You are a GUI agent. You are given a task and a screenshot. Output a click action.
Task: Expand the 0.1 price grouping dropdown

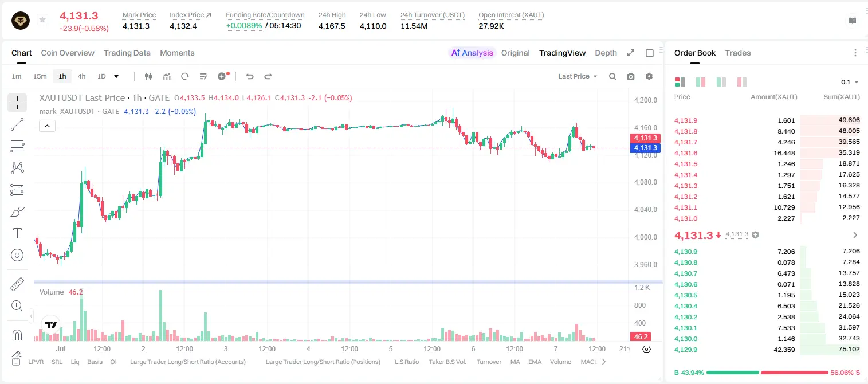coord(849,82)
